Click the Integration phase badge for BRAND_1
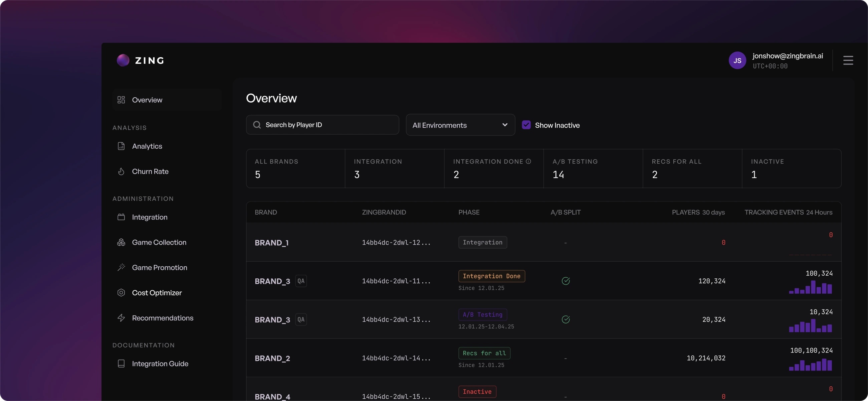Image resolution: width=868 pixels, height=401 pixels. (x=482, y=242)
